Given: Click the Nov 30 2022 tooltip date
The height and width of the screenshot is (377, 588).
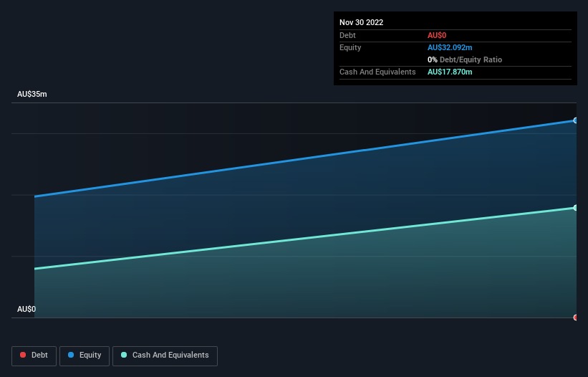Looking at the screenshot, I should coord(361,22).
